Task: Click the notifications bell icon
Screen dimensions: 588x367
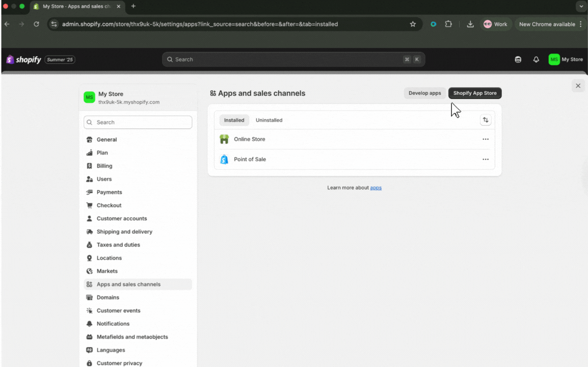Action: (x=536, y=59)
